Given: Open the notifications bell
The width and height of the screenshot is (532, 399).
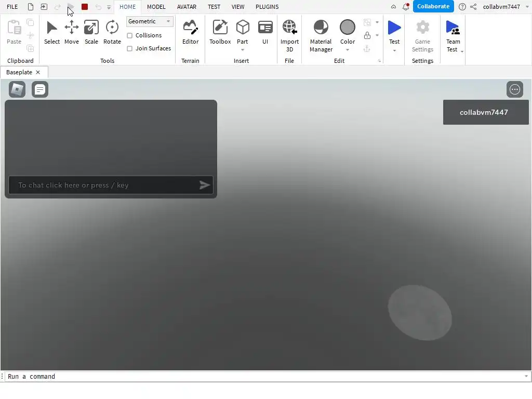Looking at the screenshot, I should tap(405, 7).
